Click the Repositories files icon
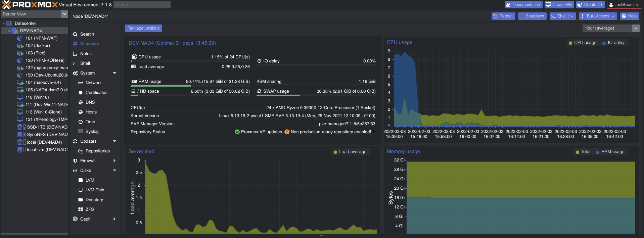644x238 pixels. (x=81, y=151)
